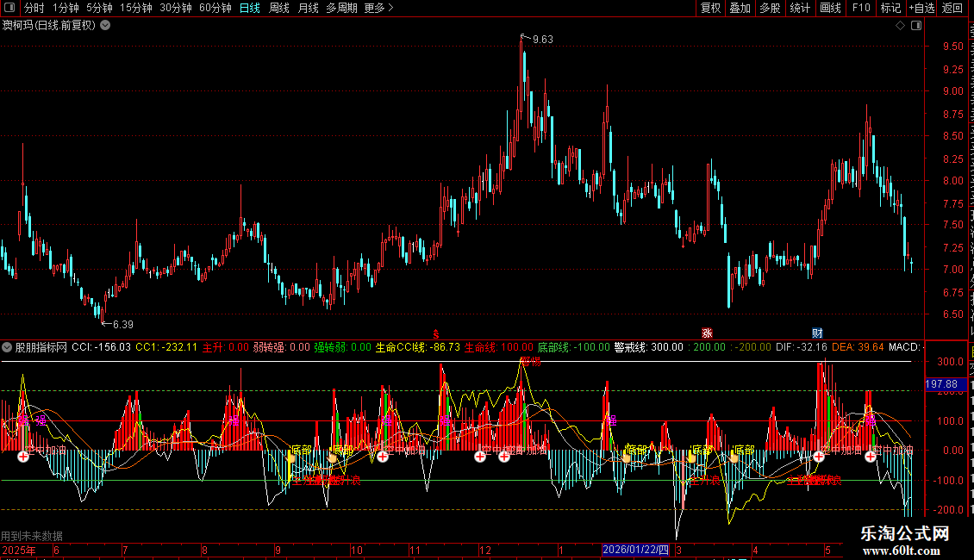Click the blue 财 financial event marker
The width and height of the screenshot is (974, 560).
coord(817,333)
